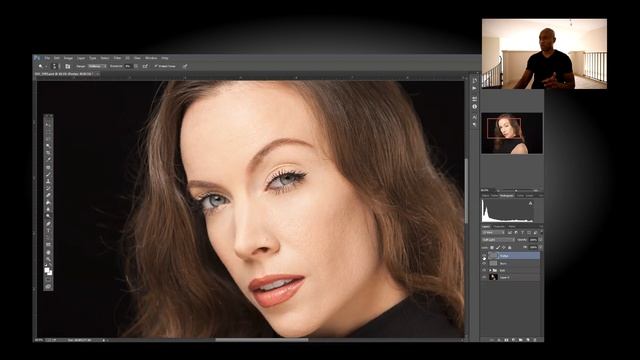The image size is (640, 360).
Task: Toggle lock position
Action: (x=504, y=247)
